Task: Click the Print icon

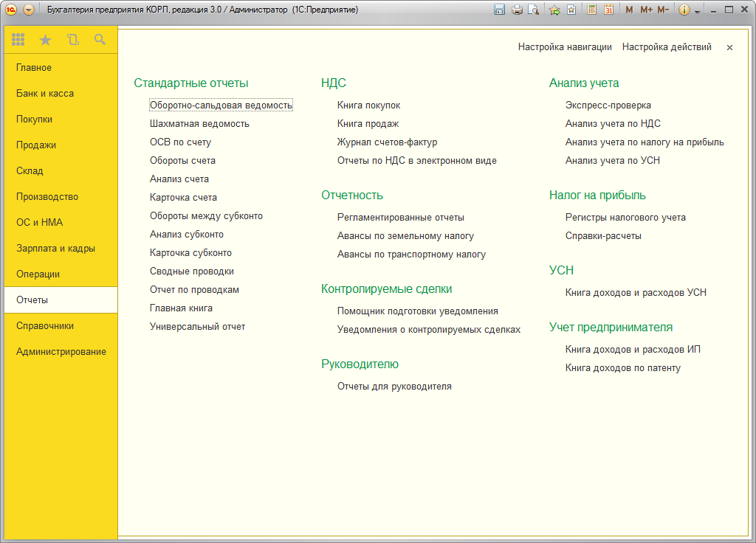Action: (x=517, y=10)
